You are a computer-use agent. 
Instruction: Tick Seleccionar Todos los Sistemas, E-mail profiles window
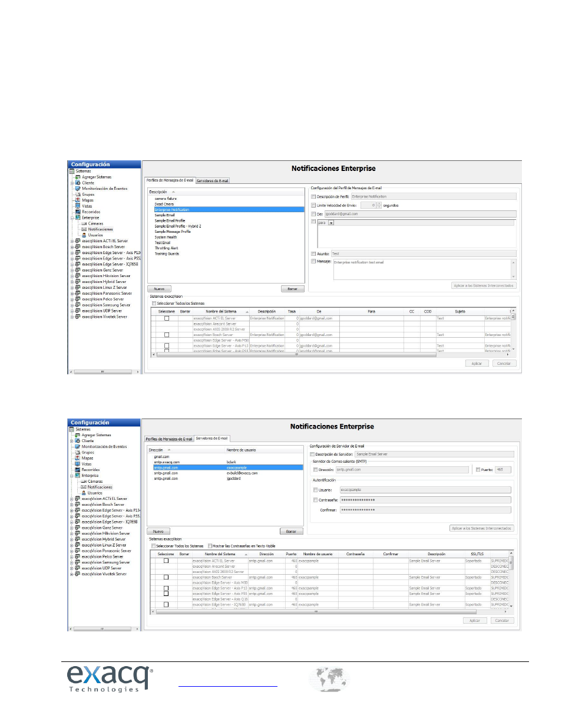pyautogui.click(x=154, y=304)
